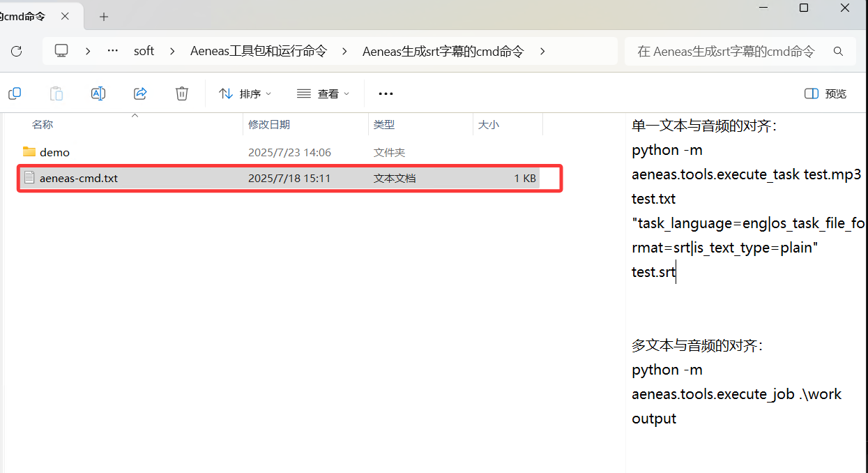The height and width of the screenshot is (473, 868).
Task: Maximize the File Explorer window
Action: pos(804,8)
